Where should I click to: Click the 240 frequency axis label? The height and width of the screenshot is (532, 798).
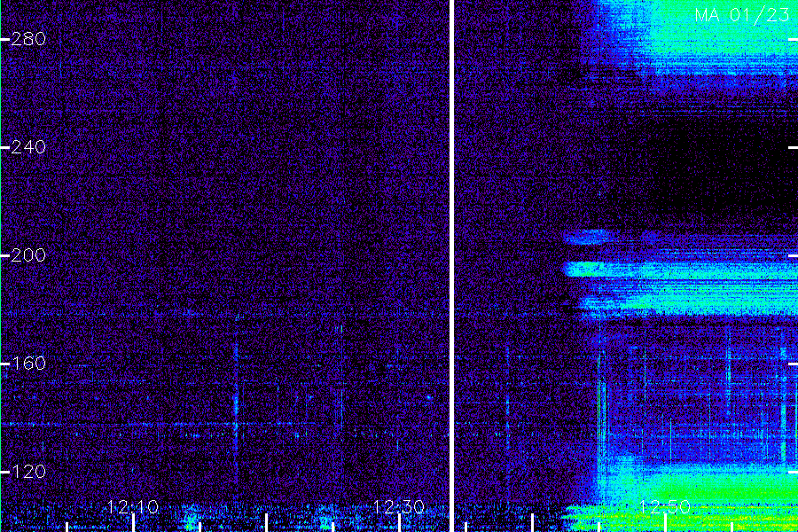coord(28,148)
